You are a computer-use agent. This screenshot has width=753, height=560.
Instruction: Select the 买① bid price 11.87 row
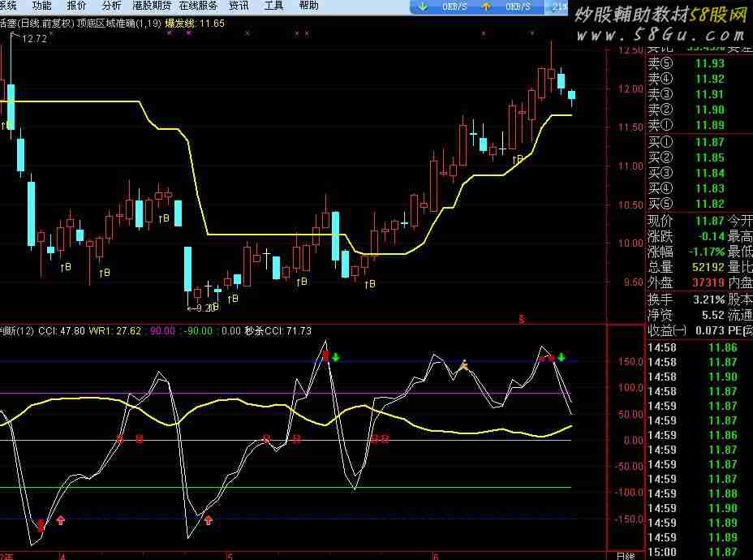coord(698,142)
